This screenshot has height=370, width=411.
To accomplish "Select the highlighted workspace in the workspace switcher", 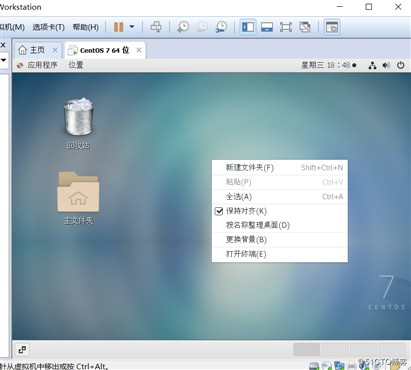I will click(307, 350).
